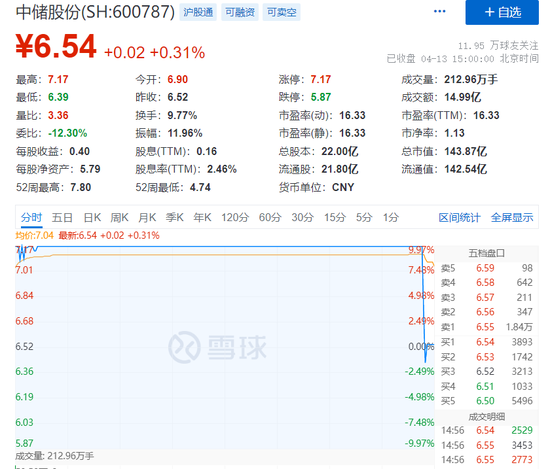Open the 30分 chart tab
Screen dimensions: 550x469
pos(302,217)
